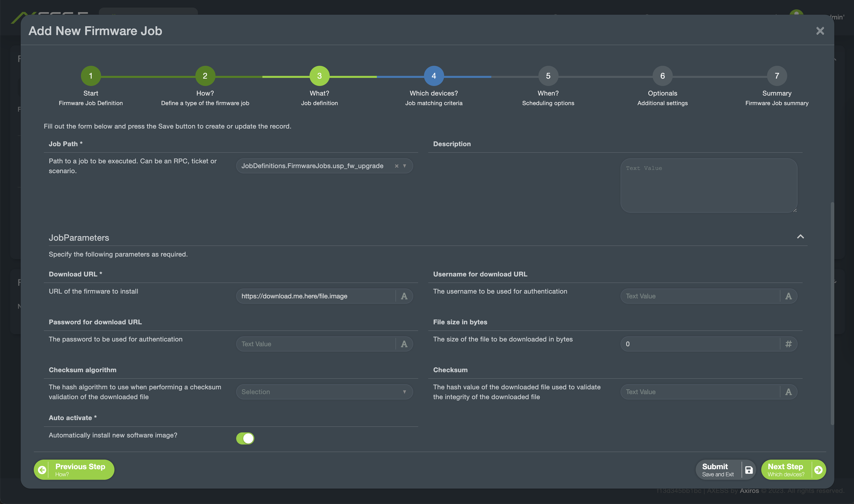Open the Checksum algorithm Selection dropdown
Screen dimensions: 854x504
tap(324, 392)
